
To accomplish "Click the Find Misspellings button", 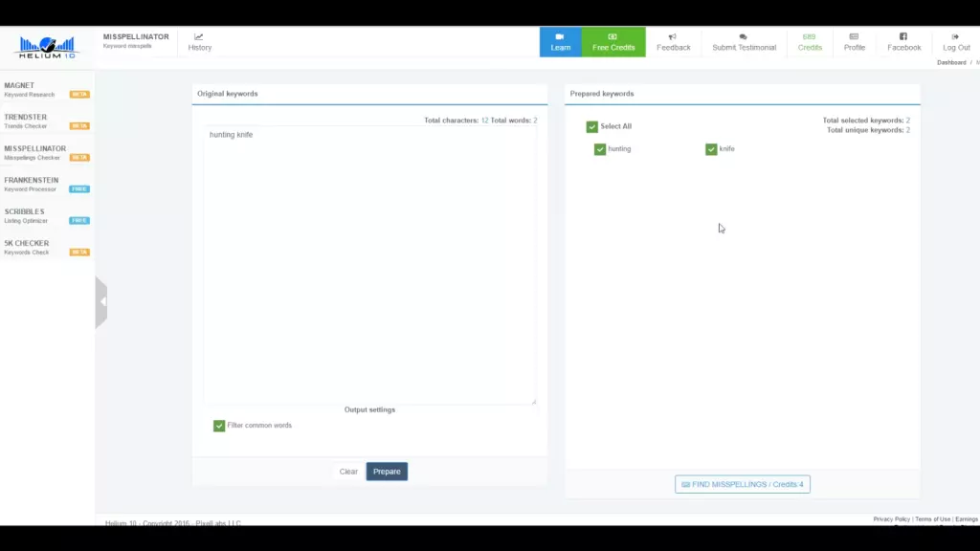I will click(x=743, y=484).
